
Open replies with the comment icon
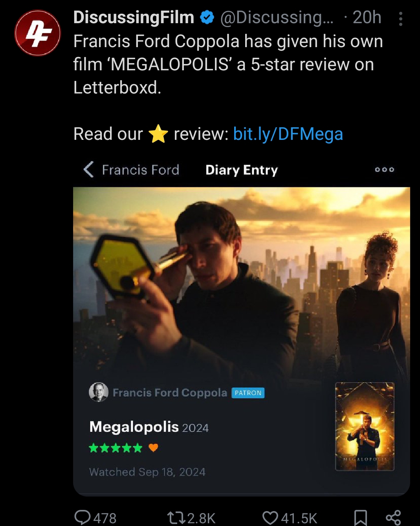(x=83, y=517)
